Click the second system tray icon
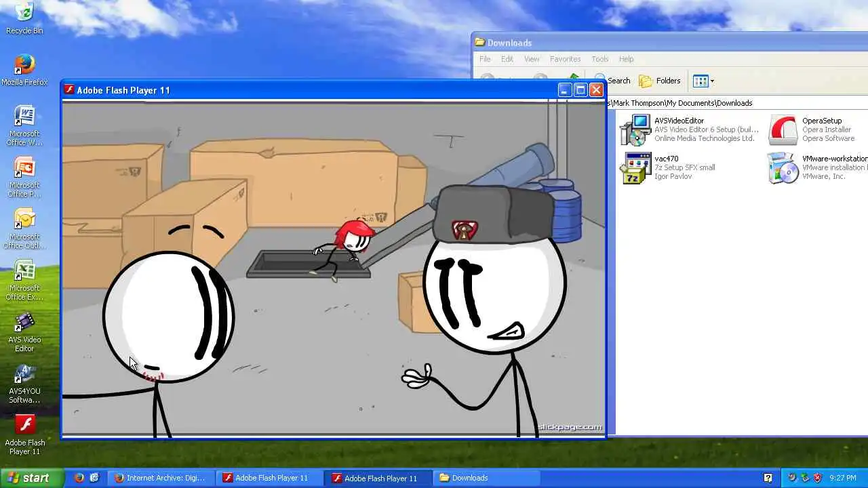868x488 pixels. tap(804, 478)
